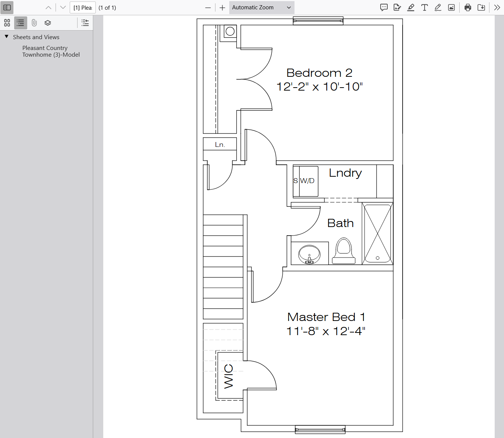Select the add signature tool

coord(397,7)
